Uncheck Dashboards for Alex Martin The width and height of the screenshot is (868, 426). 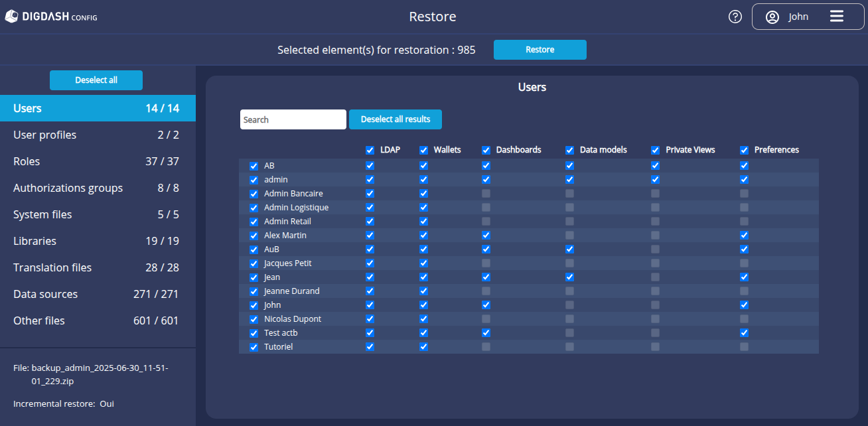(486, 235)
